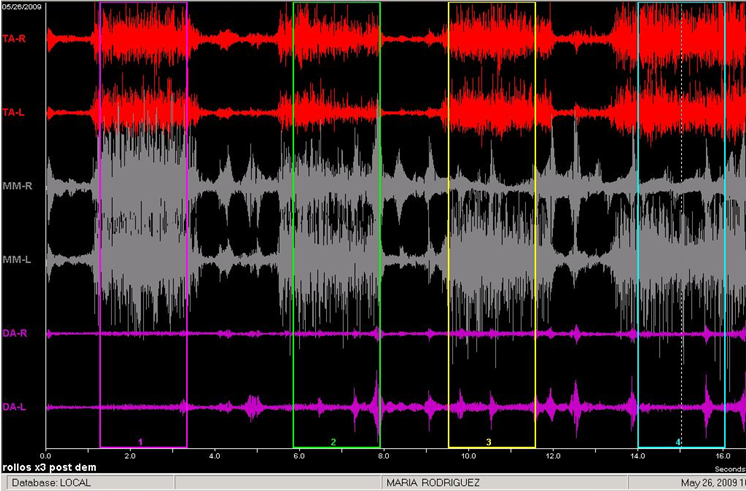Viewport: 746px width, 491px height.
Task: Click the 12.0 seconds tick on time axis
Action: pyautogui.click(x=552, y=455)
